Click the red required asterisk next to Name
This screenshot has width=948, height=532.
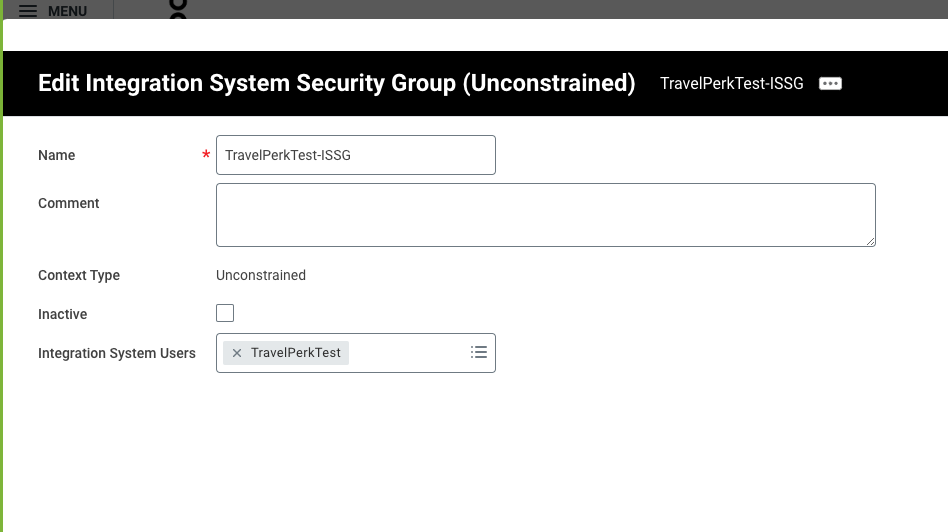point(206,155)
